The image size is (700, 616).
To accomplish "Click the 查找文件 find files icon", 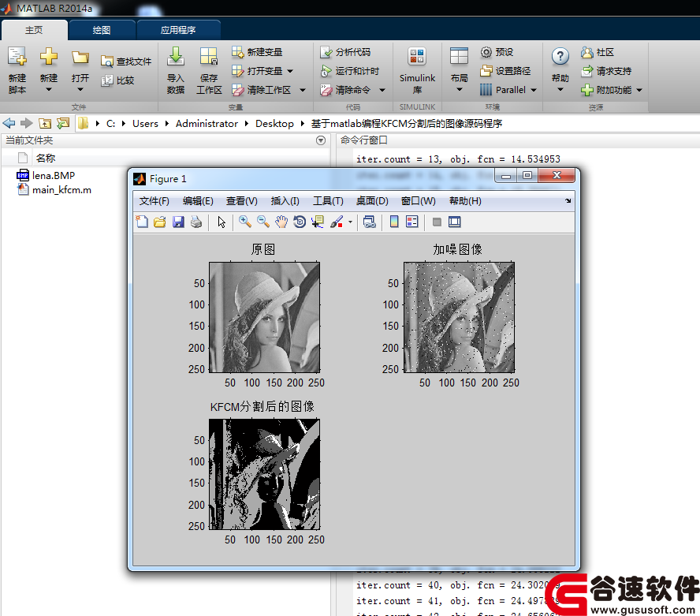I will (x=106, y=62).
